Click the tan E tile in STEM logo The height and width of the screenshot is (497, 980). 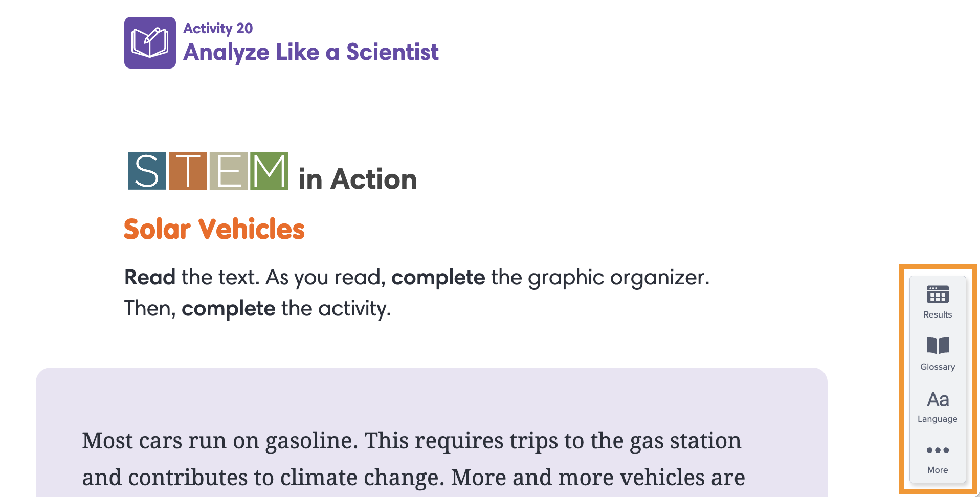click(x=229, y=171)
